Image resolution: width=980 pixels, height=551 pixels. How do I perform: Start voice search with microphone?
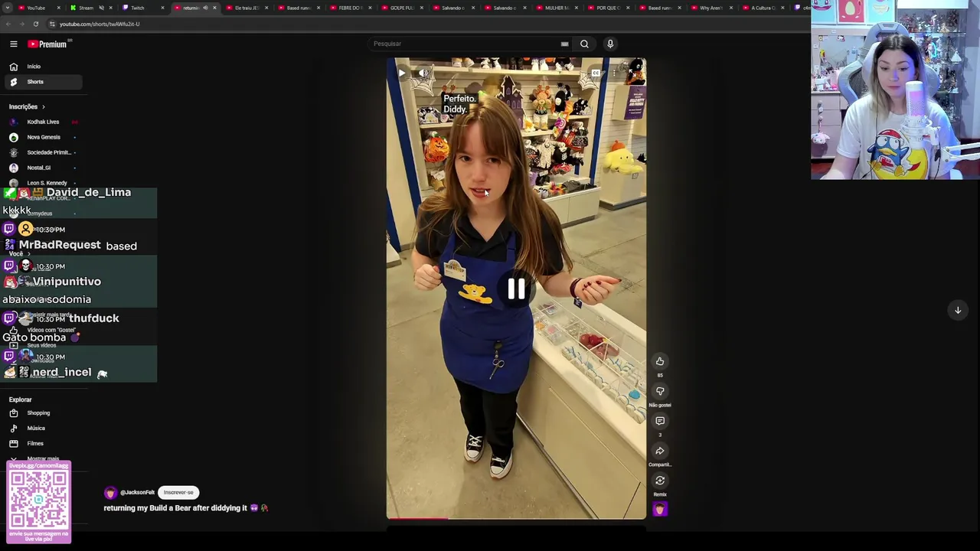click(610, 44)
